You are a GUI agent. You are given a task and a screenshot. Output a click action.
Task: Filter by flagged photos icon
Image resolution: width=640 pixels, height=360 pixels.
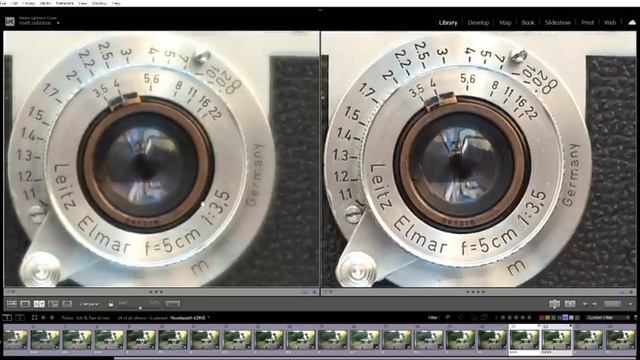click(x=448, y=317)
